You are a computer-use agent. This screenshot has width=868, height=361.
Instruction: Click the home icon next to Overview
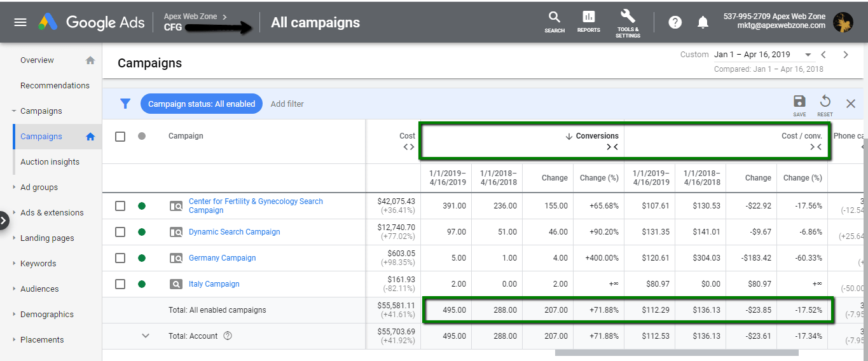[90, 60]
